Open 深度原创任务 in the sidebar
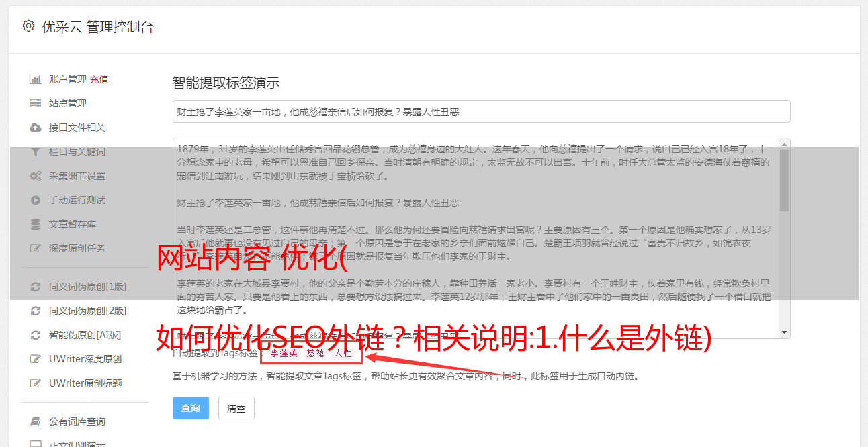868x447 pixels. coord(77,248)
